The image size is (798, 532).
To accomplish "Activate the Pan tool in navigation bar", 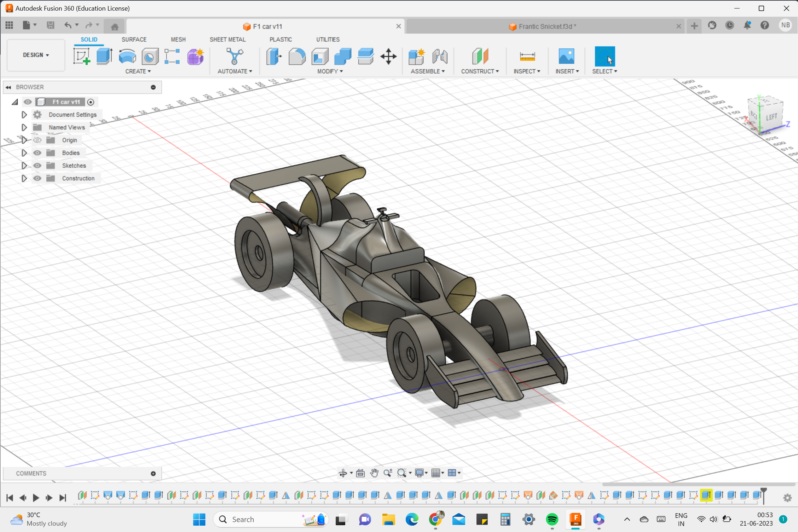I will click(374, 473).
